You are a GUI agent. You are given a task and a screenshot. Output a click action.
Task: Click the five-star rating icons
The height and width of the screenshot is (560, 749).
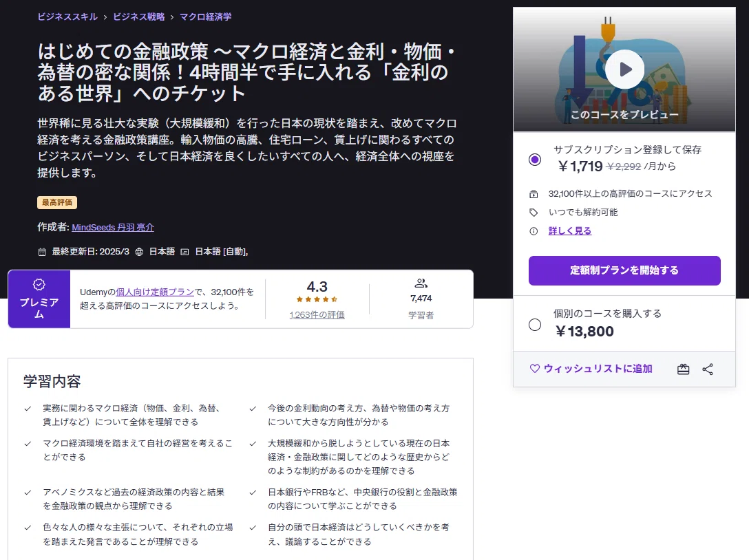point(317,299)
